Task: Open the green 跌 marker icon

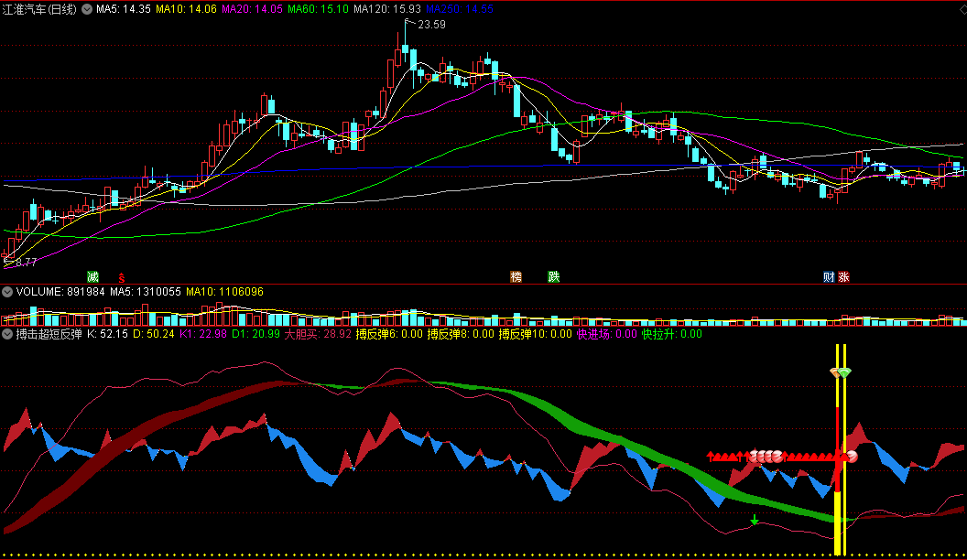Action: pos(554,276)
